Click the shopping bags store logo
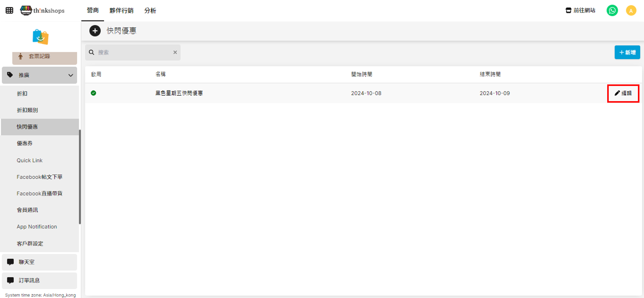The height and width of the screenshot is (298, 644). (40, 37)
